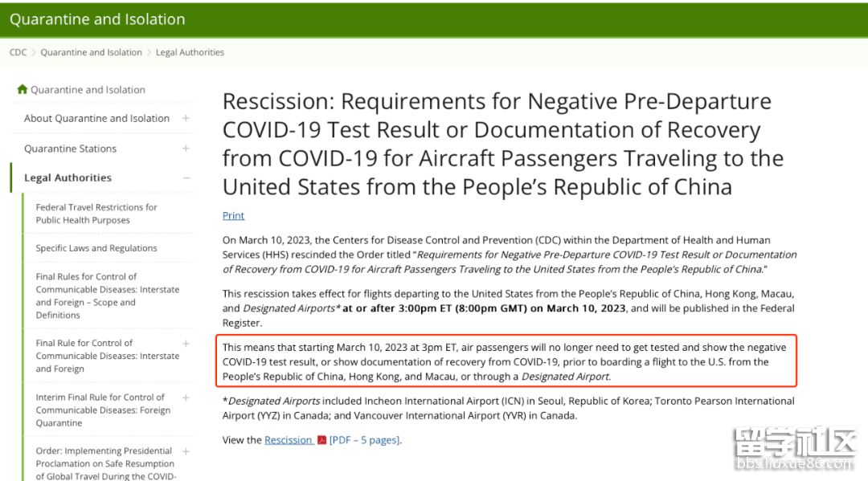Image resolution: width=868 pixels, height=481 pixels.
Task: Click the red PDF icon beside Rescission
Action: point(322,440)
